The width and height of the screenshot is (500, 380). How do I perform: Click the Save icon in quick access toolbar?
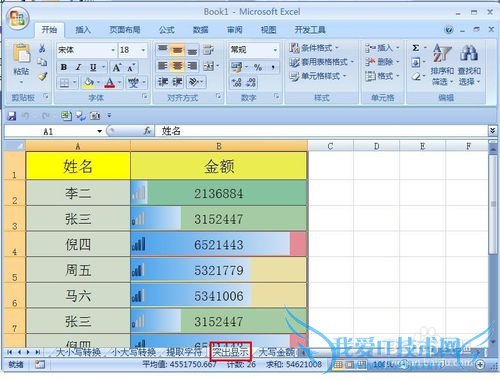point(12,116)
